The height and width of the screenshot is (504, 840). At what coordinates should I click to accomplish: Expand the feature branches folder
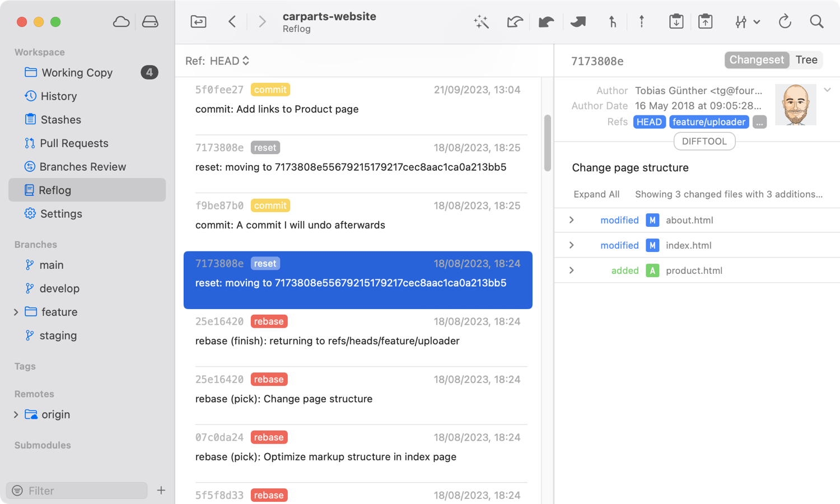pos(16,312)
